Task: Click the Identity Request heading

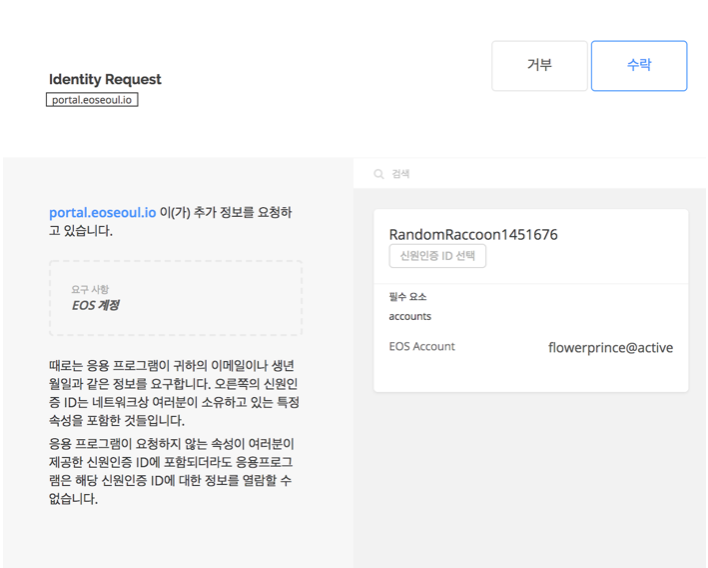Action: click(105, 79)
